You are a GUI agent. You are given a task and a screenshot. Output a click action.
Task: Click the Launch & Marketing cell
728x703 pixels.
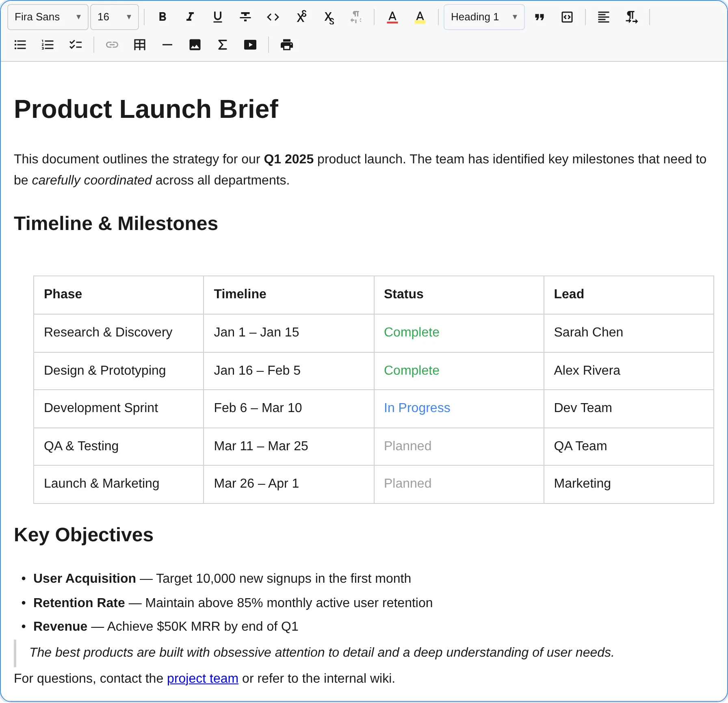click(x=119, y=484)
